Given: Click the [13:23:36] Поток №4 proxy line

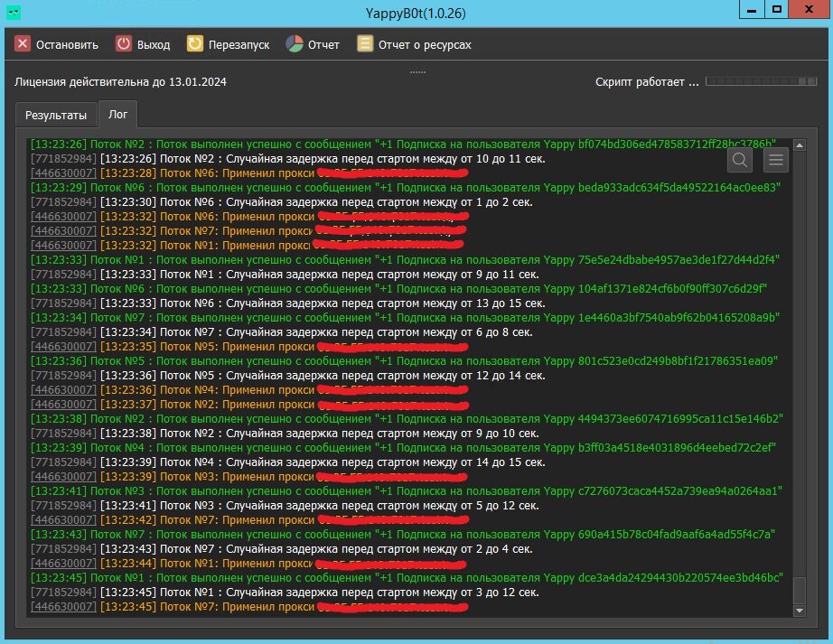Looking at the screenshot, I should [249, 389].
